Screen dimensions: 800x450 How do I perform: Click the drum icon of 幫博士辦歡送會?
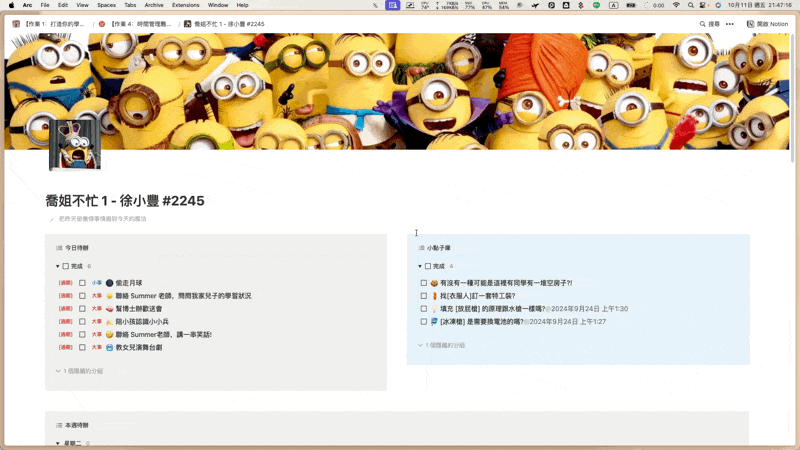[x=109, y=309]
